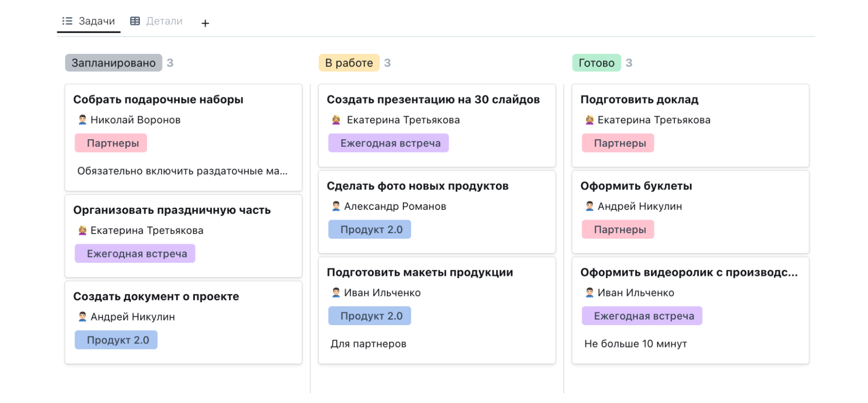Click Ежегодная встреча tag in Организовать праздничную часть
The image size is (868, 403).
tap(137, 254)
